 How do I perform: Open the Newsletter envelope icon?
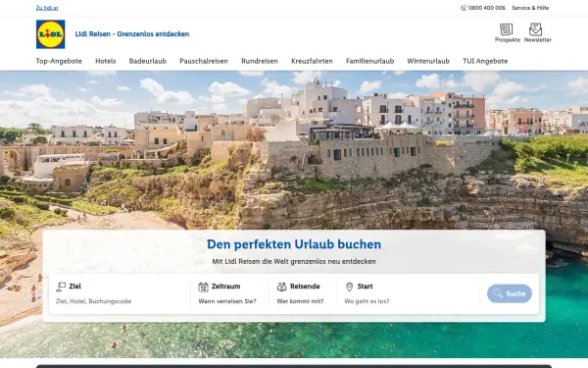(x=535, y=29)
